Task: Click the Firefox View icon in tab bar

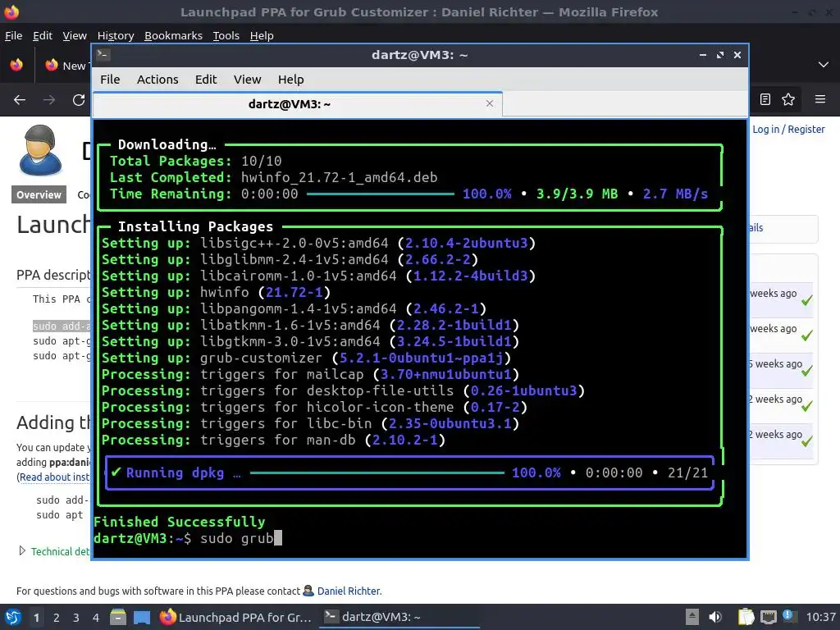Action: coord(16,65)
